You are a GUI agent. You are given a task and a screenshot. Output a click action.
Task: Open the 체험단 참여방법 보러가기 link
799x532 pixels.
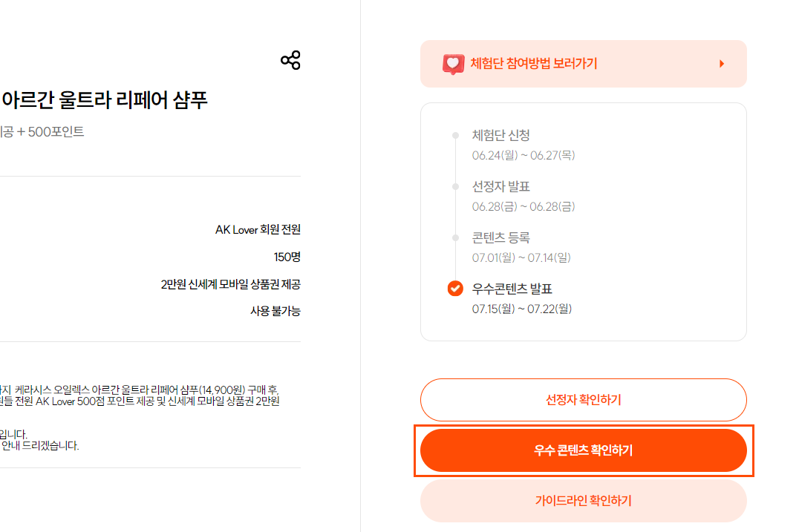(x=533, y=64)
